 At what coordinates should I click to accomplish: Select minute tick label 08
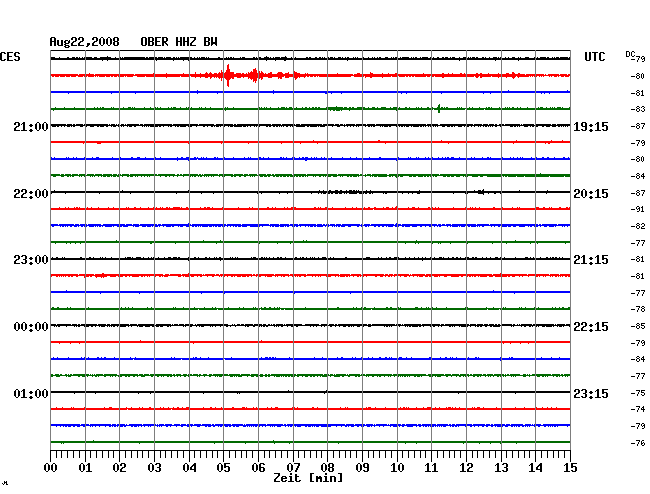pos(327,467)
